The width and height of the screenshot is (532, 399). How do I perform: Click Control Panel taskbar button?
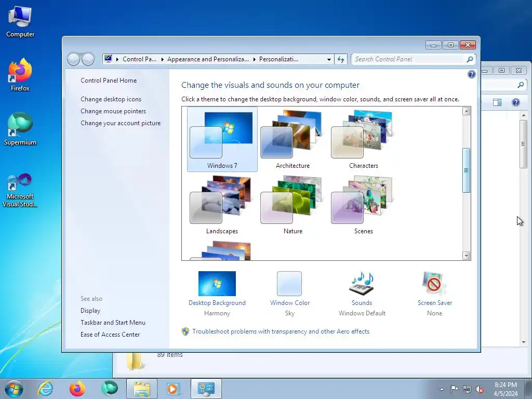pos(206,389)
